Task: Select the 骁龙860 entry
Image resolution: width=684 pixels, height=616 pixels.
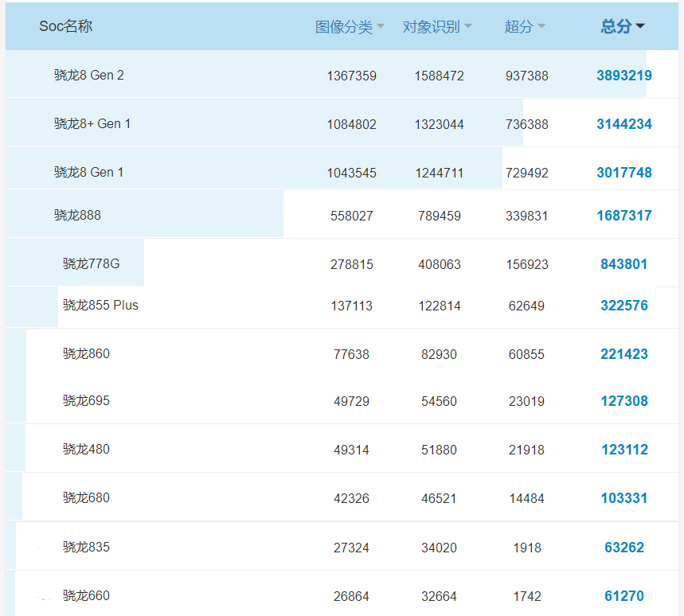Action: (x=86, y=353)
